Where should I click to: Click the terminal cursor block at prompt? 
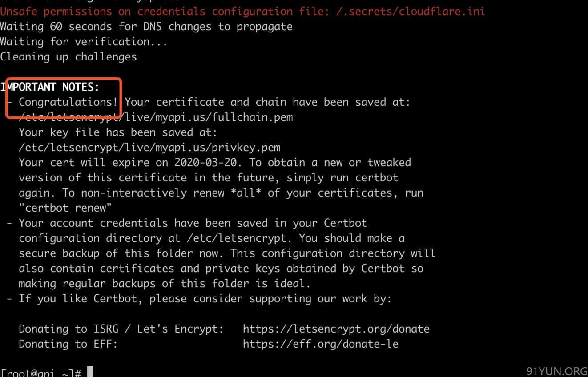[x=90, y=373]
